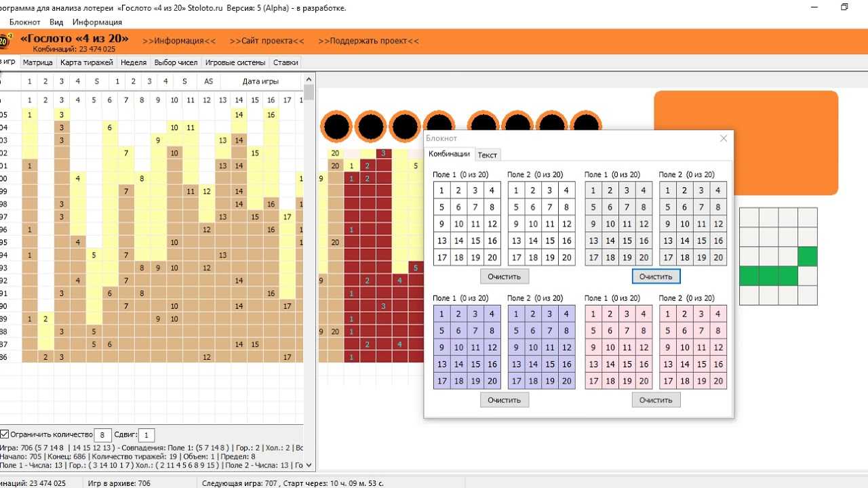The height and width of the screenshot is (488, 868).
Task: Click Игр в архиве: 706 in the status bar
Action: (119, 483)
